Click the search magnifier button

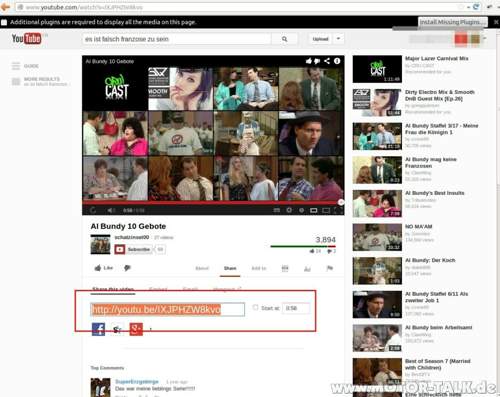point(284,39)
